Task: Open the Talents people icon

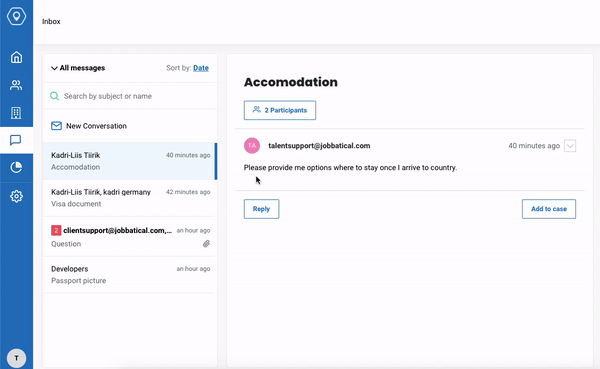Action: [x=16, y=85]
